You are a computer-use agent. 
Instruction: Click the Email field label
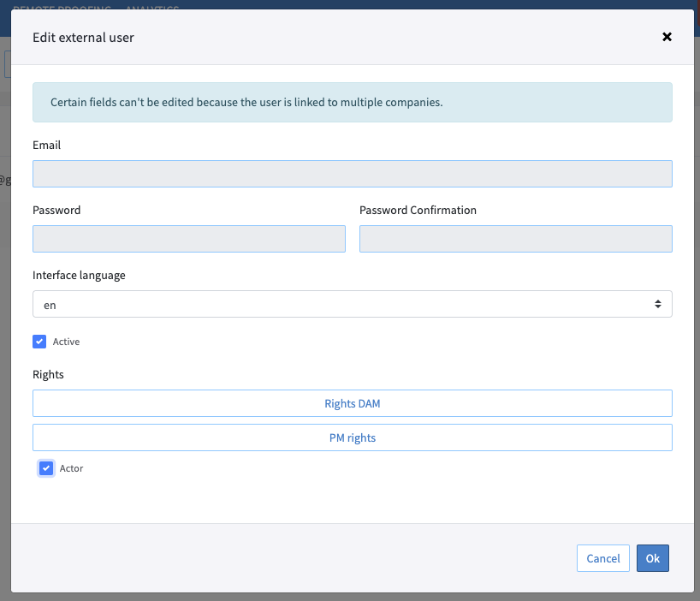(46, 145)
